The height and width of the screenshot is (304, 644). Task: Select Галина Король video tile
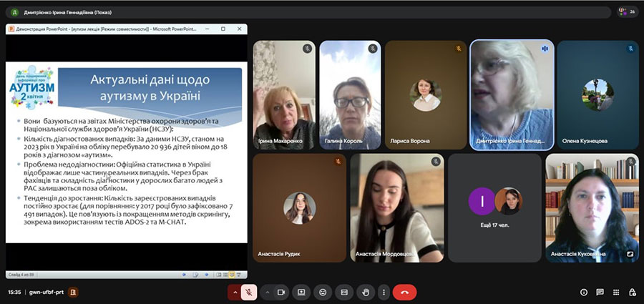(x=350, y=95)
